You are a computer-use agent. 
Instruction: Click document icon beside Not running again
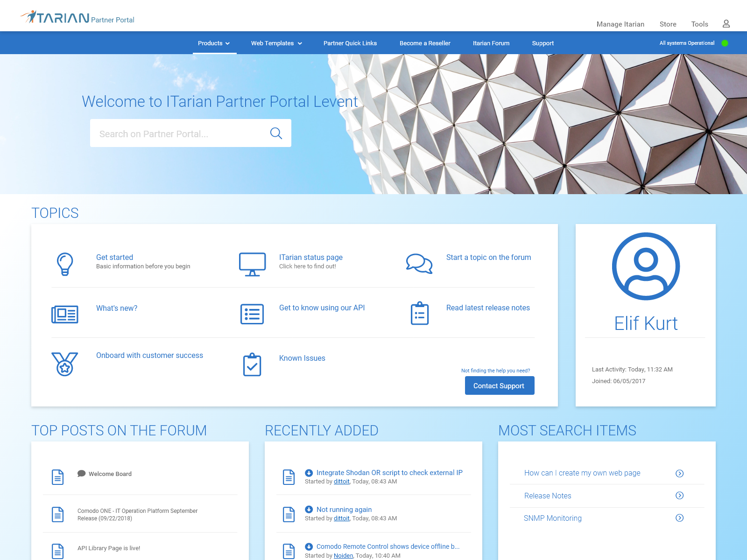pos(289,514)
